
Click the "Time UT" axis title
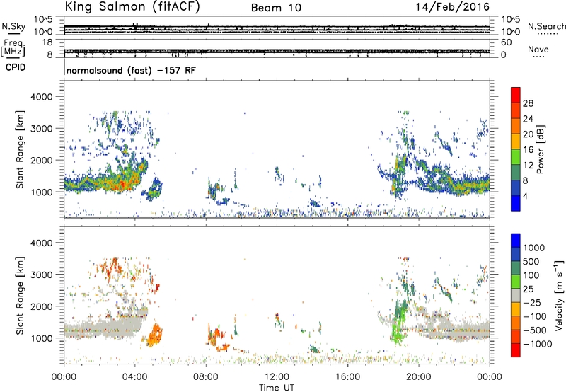(x=277, y=388)
